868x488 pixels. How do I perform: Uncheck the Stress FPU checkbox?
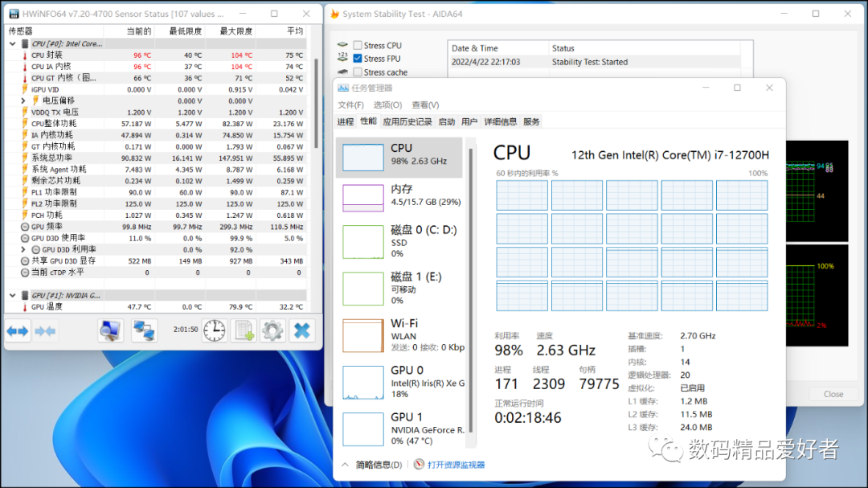tap(358, 58)
